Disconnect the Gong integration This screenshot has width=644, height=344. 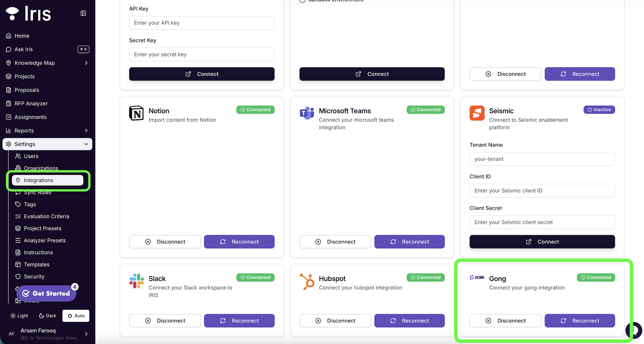505,321
